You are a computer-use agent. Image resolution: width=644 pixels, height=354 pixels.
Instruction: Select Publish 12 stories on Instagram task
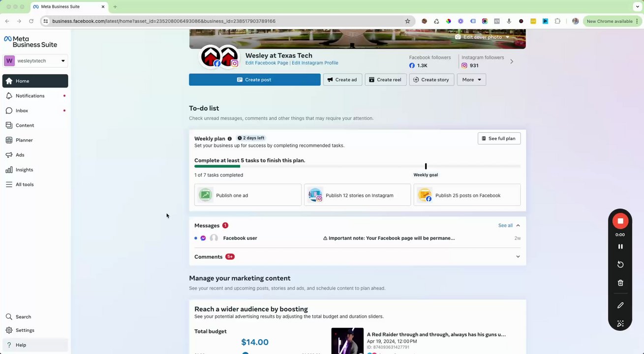click(358, 195)
